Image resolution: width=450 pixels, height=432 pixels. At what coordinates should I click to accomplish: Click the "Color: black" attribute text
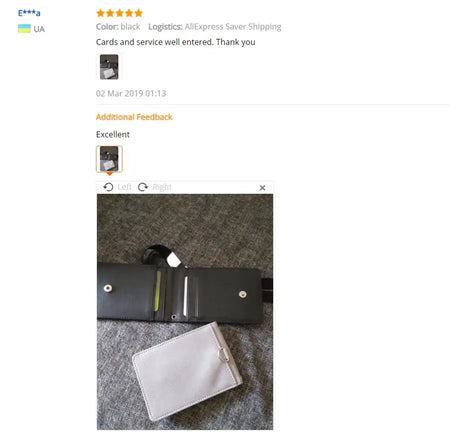coord(118,27)
